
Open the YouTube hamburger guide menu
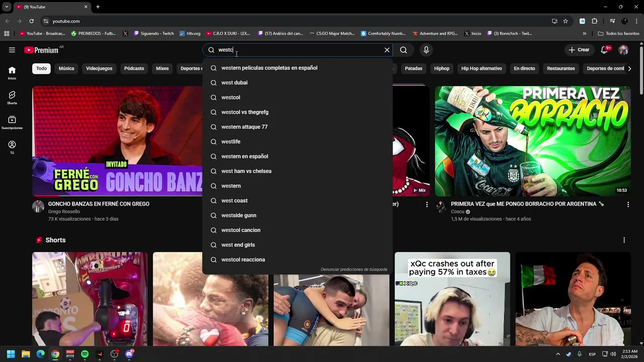tap(12, 50)
